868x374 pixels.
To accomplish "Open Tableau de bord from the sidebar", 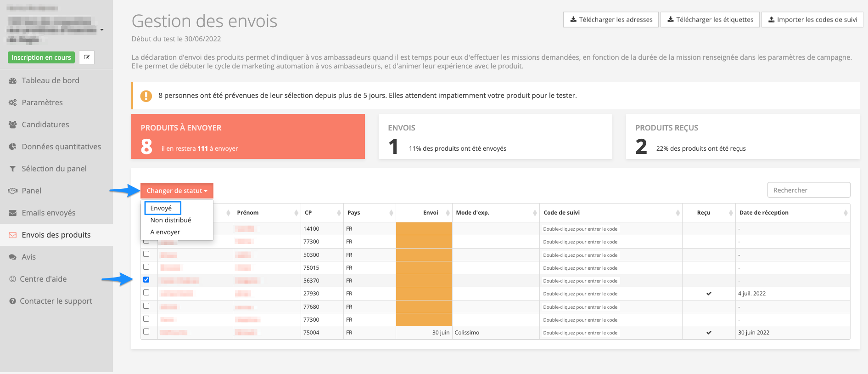I will (50, 80).
